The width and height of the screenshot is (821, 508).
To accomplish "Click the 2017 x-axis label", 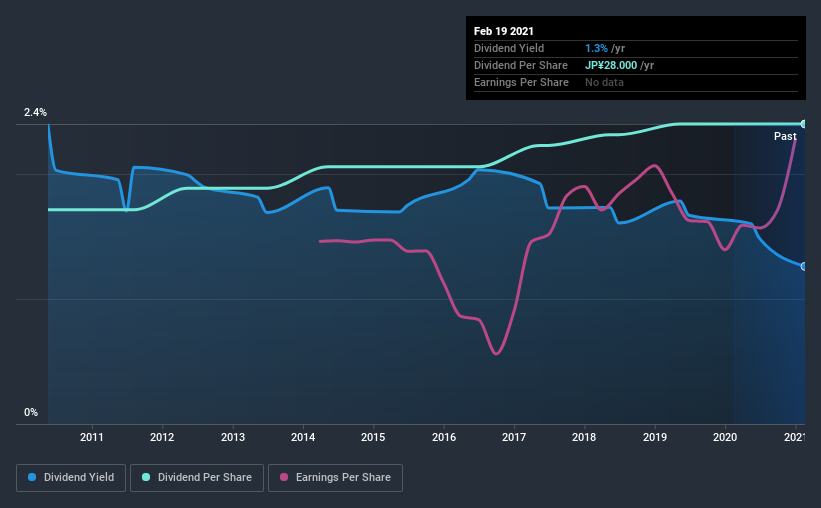I will pyautogui.click(x=514, y=437).
